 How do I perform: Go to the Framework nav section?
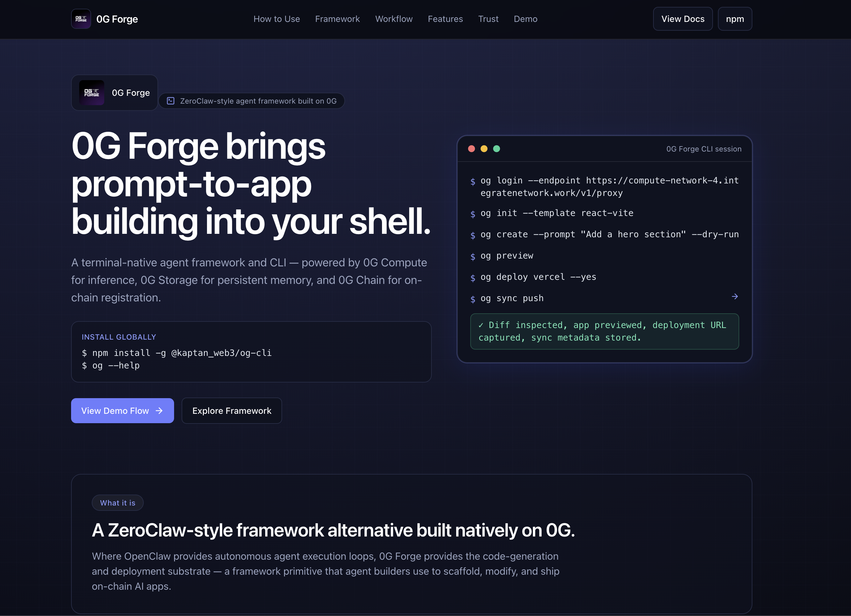pos(337,19)
